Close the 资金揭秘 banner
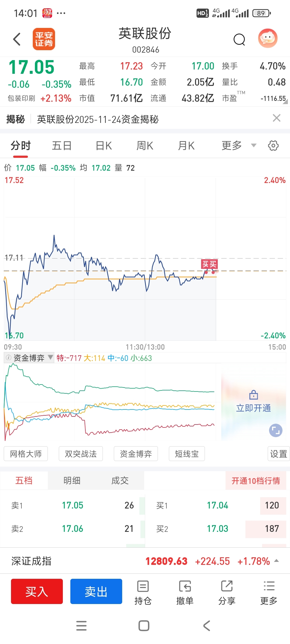290x644 pixels. tap(276, 118)
